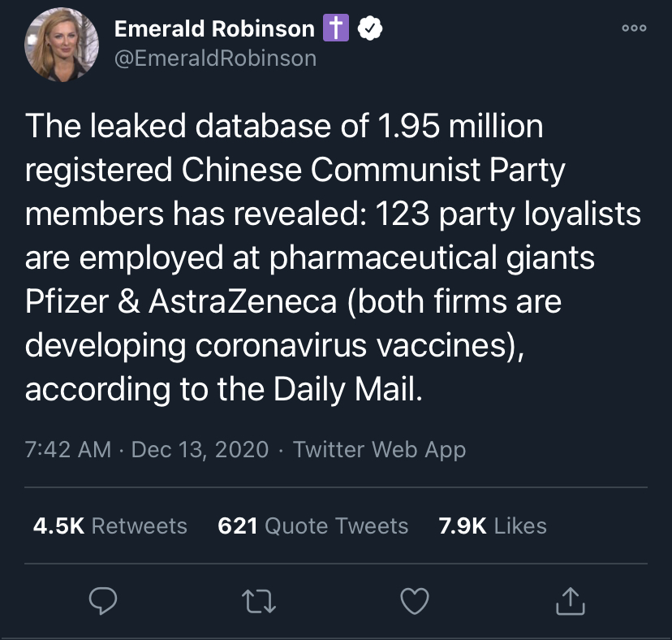Like the tweet with heart icon

(x=415, y=601)
